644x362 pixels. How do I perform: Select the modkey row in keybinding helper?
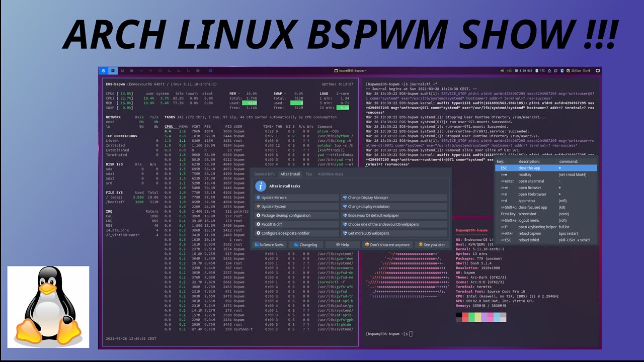pyautogui.click(x=546, y=174)
